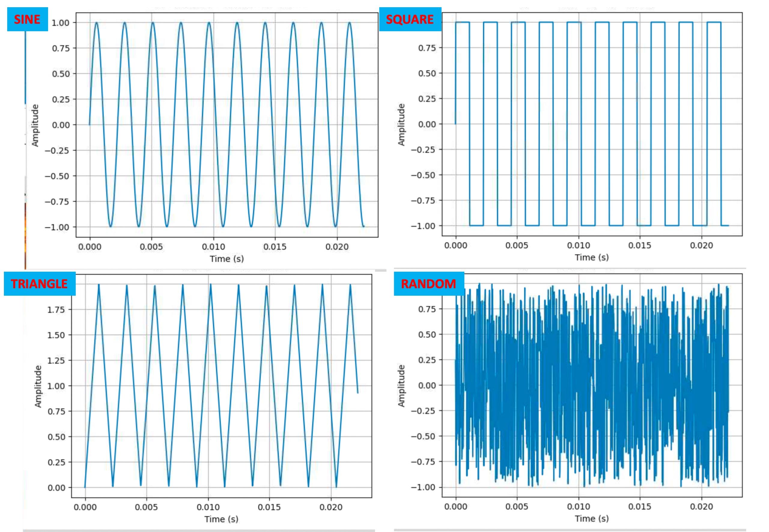769x532 pixels.
Task: Click the 0.020 x-tick on the sine plot
Action: coord(337,247)
